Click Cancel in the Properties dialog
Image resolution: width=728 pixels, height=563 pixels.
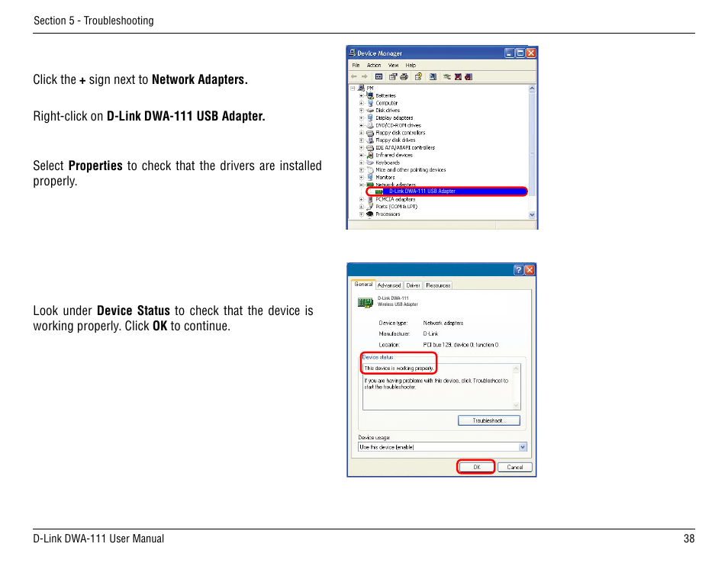(515, 468)
